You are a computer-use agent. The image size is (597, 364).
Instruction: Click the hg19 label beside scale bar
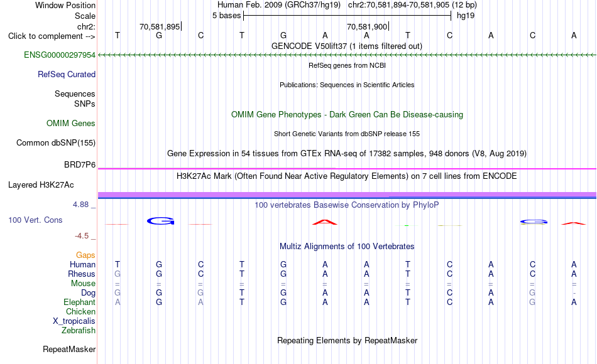click(x=466, y=16)
